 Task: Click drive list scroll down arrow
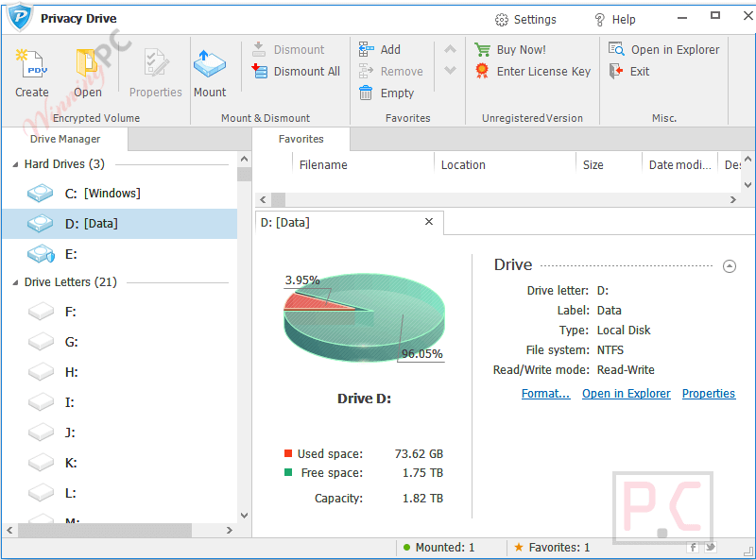(244, 516)
